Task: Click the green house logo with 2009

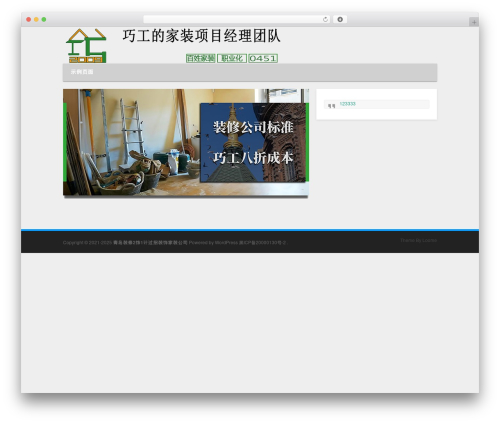Action: [86, 45]
